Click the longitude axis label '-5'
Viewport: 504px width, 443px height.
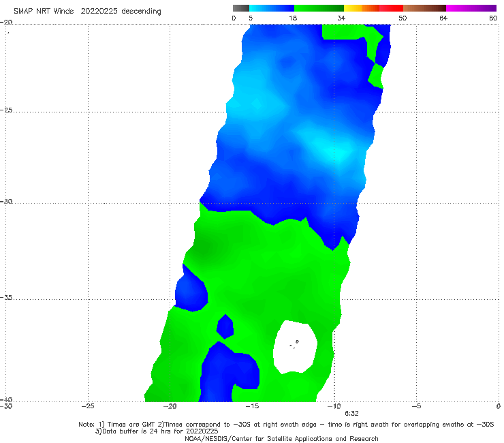pyautogui.click(x=416, y=406)
